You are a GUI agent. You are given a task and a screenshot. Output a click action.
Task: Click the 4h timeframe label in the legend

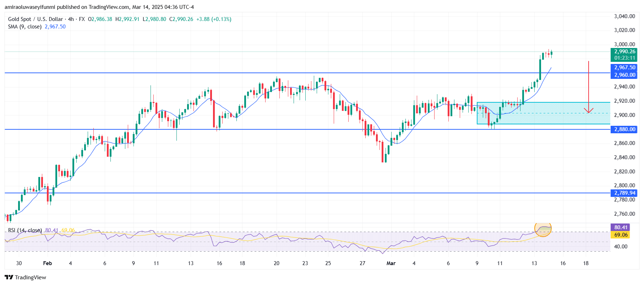(x=71, y=19)
